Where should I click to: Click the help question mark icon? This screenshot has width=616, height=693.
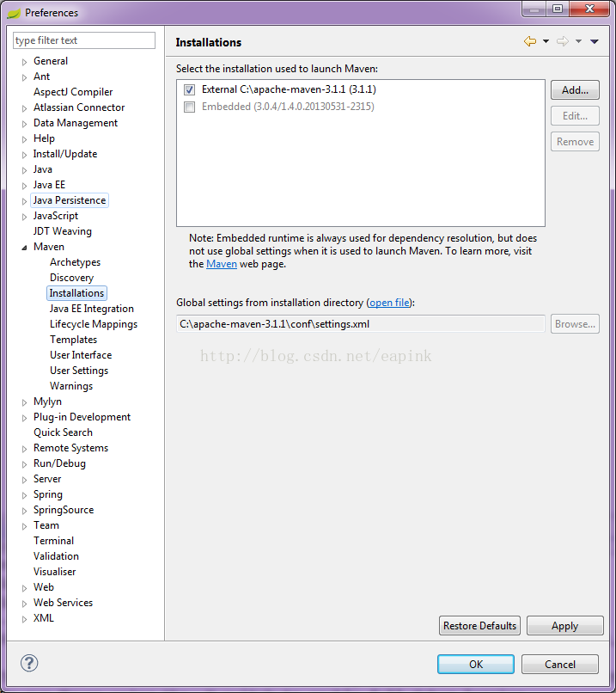[29, 663]
